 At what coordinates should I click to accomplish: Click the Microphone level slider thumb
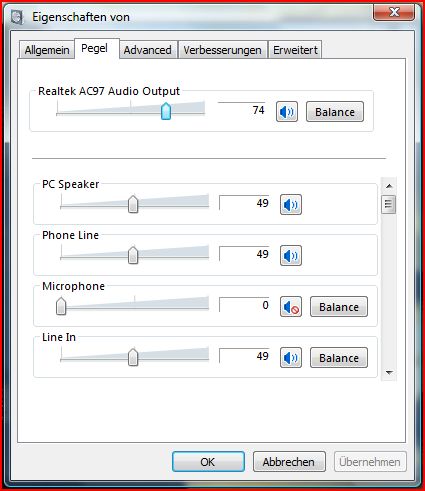(x=61, y=306)
